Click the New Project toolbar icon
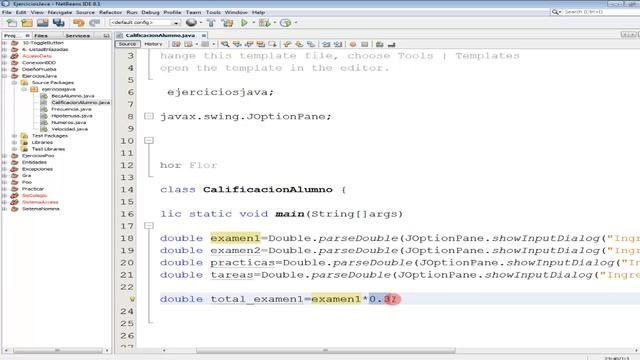The width and height of the screenshot is (640, 360). (27, 23)
